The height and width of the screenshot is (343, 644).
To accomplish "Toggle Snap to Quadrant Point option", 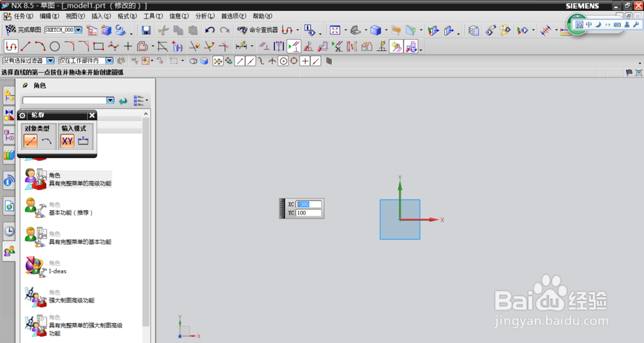I will coord(294,61).
